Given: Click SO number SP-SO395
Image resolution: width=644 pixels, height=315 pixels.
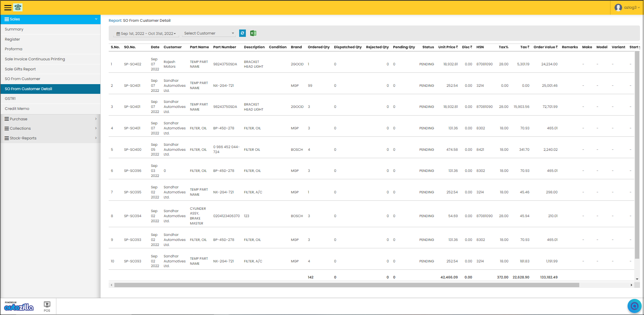Looking at the screenshot, I should 132,192.
